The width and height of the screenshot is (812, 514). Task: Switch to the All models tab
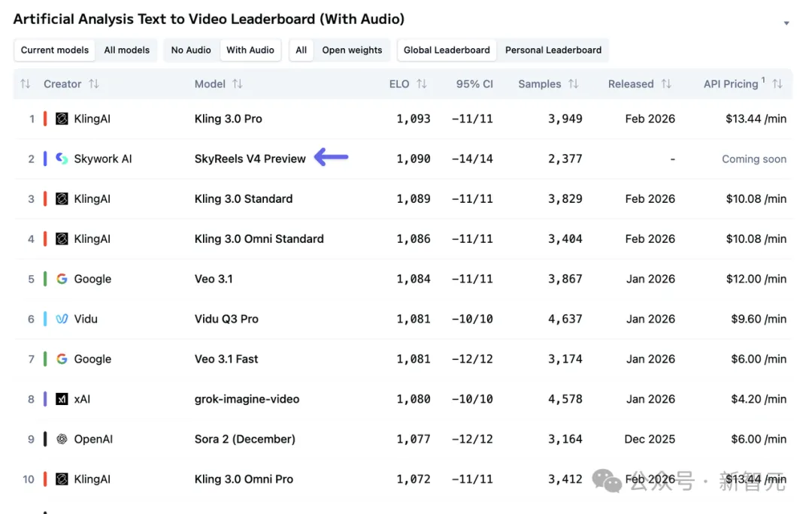click(x=126, y=50)
